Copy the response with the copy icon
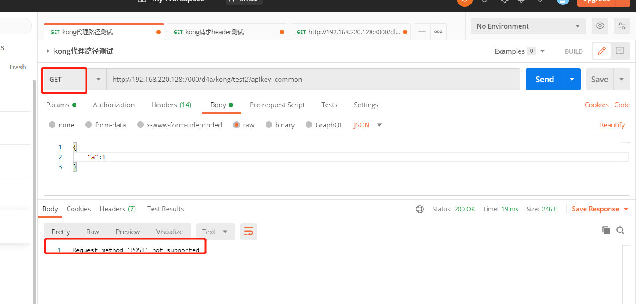The width and height of the screenshot is (644, 304). (606, 230)
